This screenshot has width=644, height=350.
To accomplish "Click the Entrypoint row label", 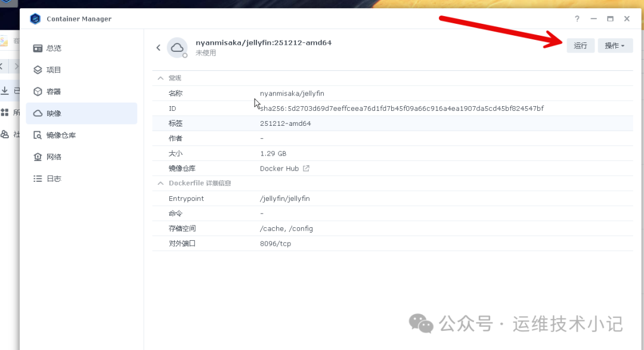I will [x=186, y=199].
